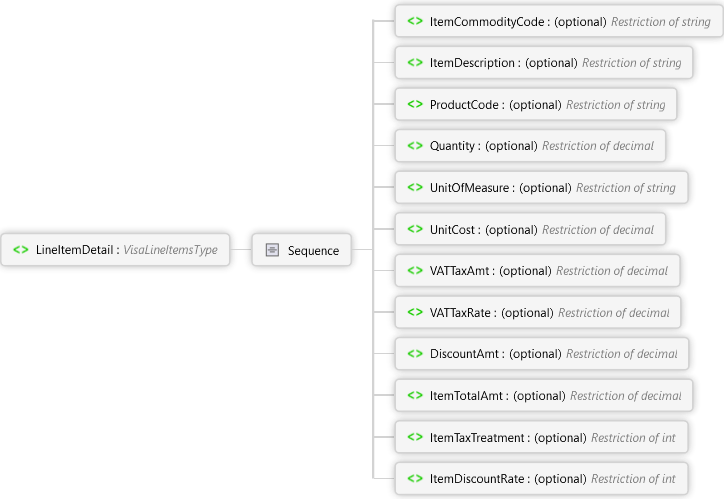This screenshot has width=724, height=499.
Task: Click the Sequence compositor icon
Action: pos(272,250)
